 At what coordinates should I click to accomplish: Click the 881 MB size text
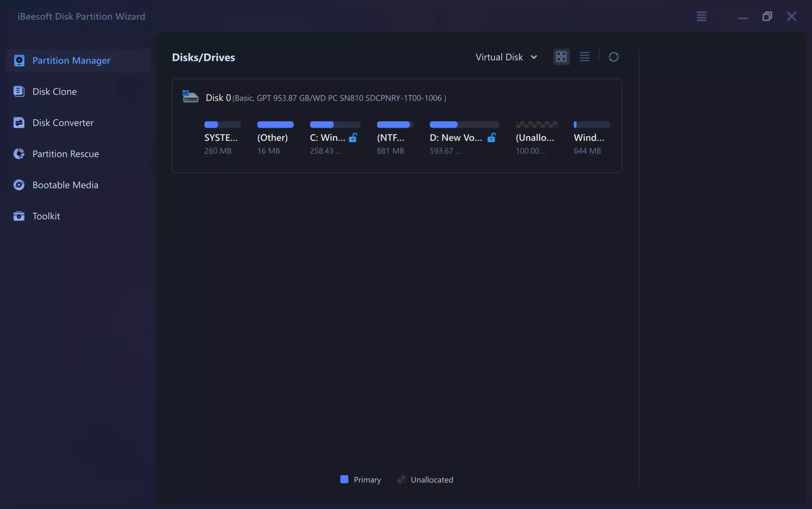(390, 151)
